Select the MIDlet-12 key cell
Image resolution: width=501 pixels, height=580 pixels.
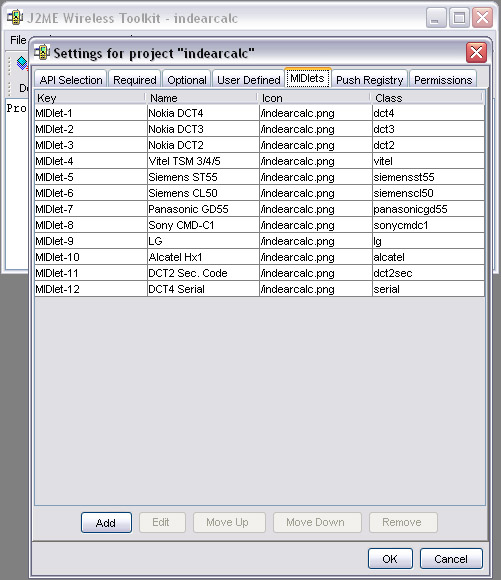[91, 289]
